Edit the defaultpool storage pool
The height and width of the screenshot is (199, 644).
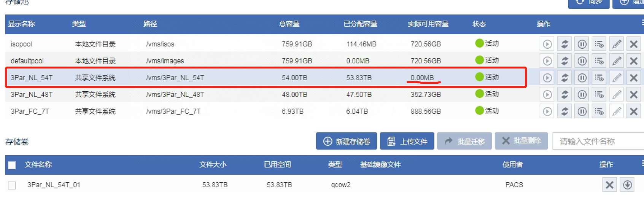point(617,61)
